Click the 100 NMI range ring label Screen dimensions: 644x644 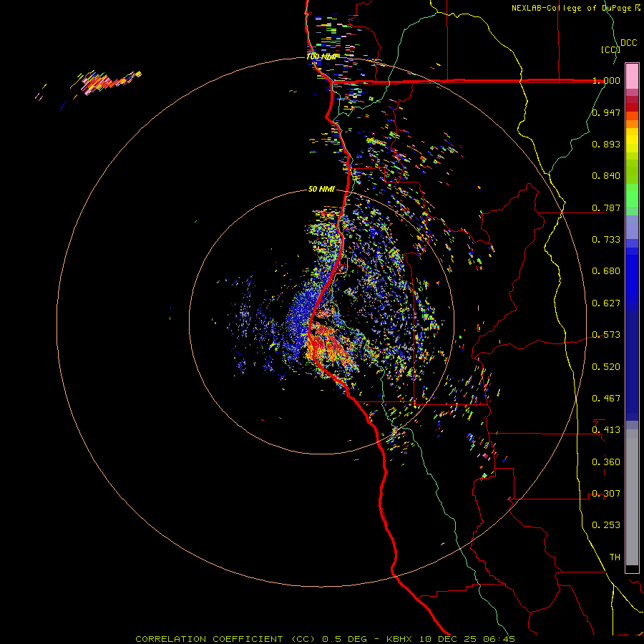(x=322, y=57)
